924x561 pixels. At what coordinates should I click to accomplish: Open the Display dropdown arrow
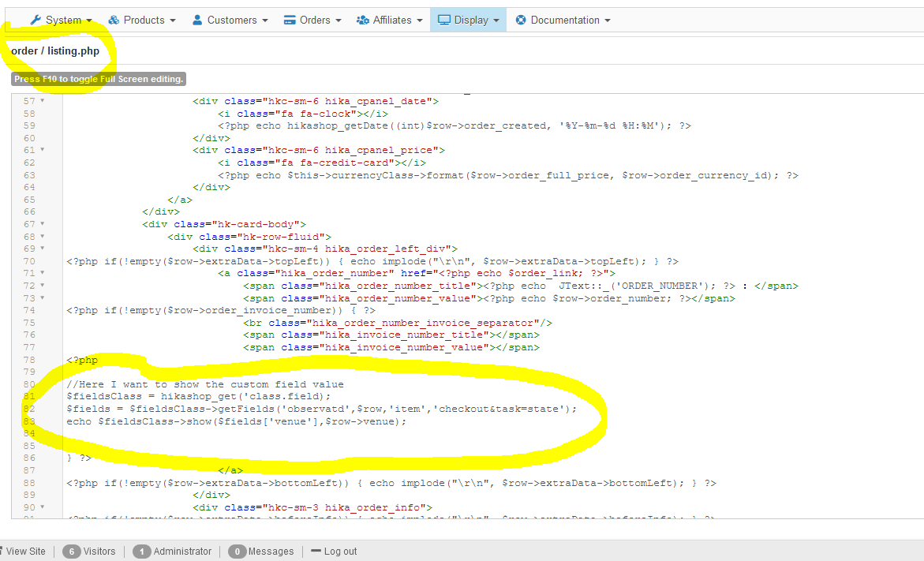point(496,21)
